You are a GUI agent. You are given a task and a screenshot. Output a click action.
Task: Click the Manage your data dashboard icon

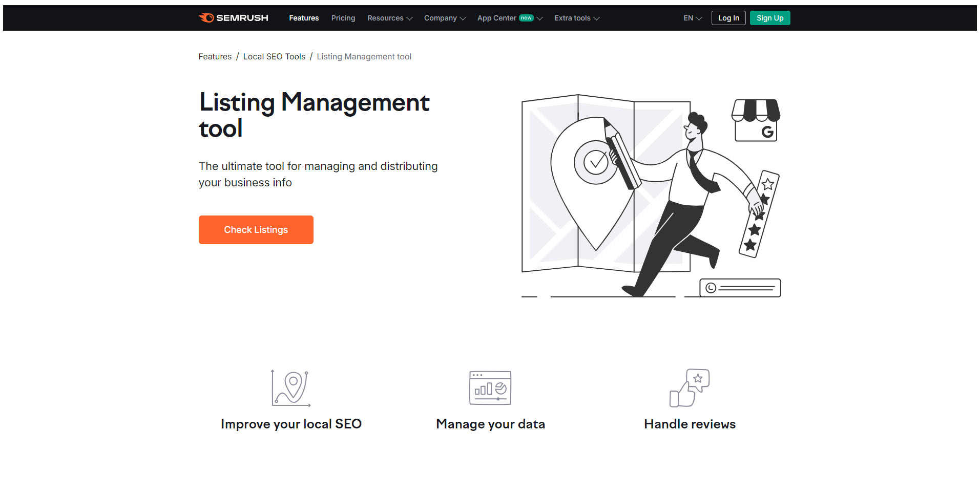489,388
